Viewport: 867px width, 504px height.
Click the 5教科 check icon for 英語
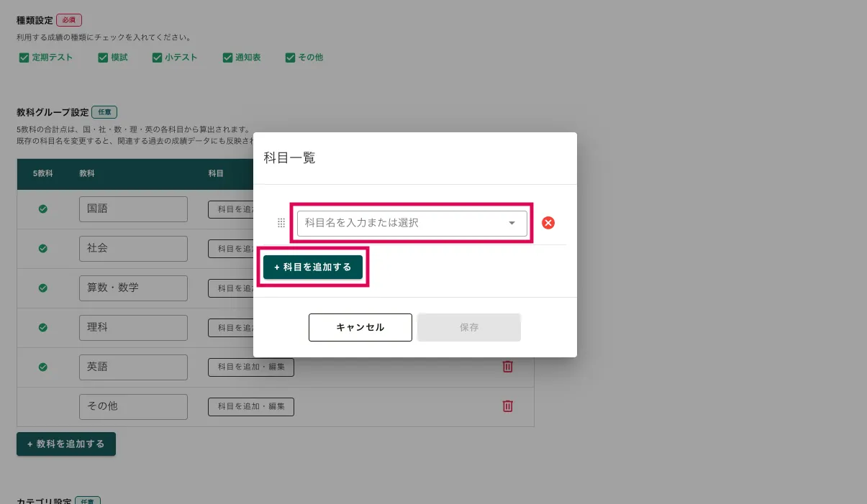(x=42, y=367)
